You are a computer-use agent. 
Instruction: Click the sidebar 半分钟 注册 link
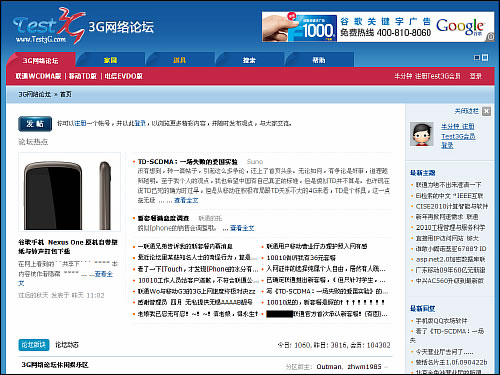458,127
